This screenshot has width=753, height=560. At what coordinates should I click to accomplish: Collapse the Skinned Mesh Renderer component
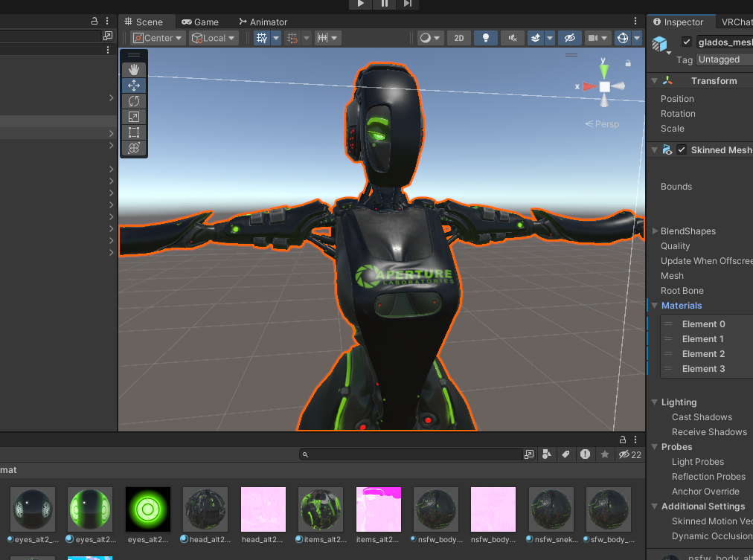click(655, 149)
